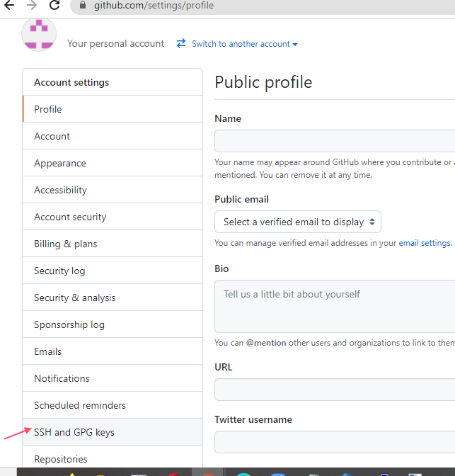Reload the GitHub settings page
This screenshot has height=476, width=455.
click(54, 5)
